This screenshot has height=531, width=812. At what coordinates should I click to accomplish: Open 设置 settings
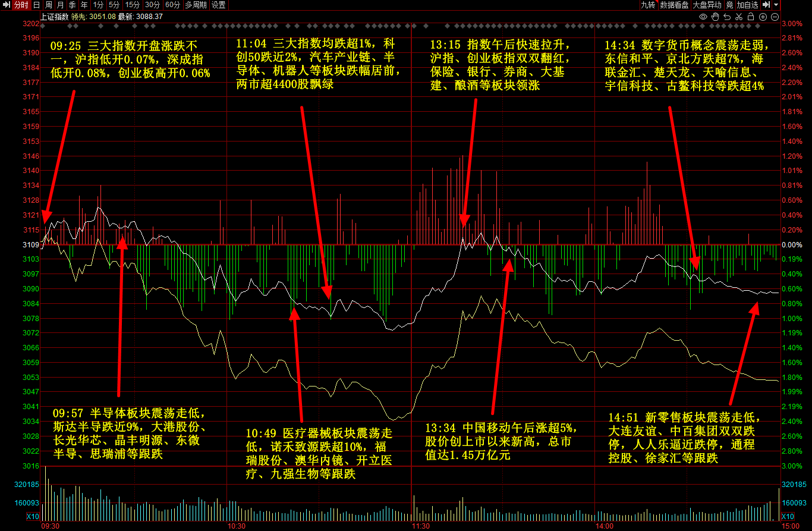click(219, 5)
